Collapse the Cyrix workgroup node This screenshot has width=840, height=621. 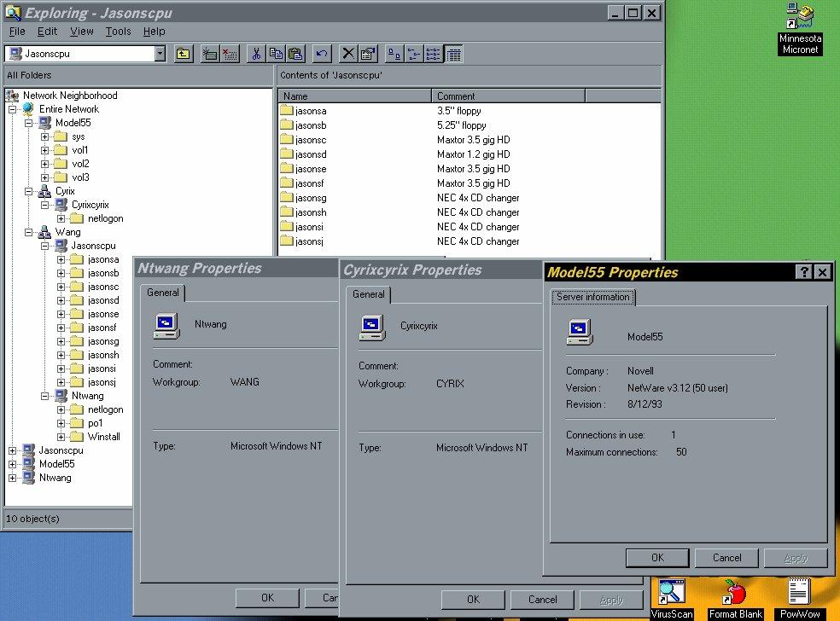29,191
